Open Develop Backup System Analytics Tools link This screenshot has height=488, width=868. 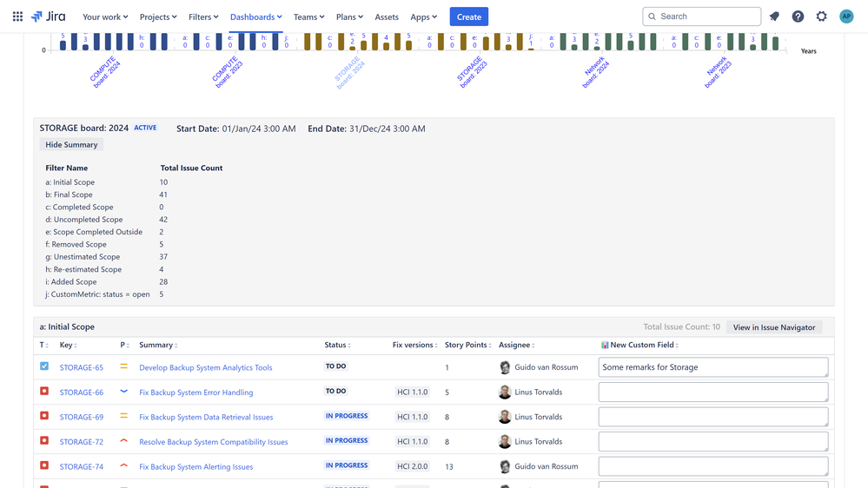coord(205,367)
